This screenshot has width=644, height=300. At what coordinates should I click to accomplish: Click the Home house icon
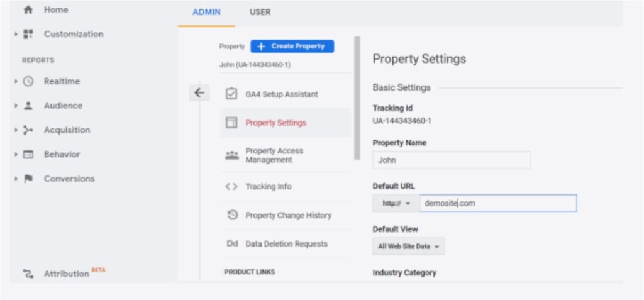click(x=28, y=10)
